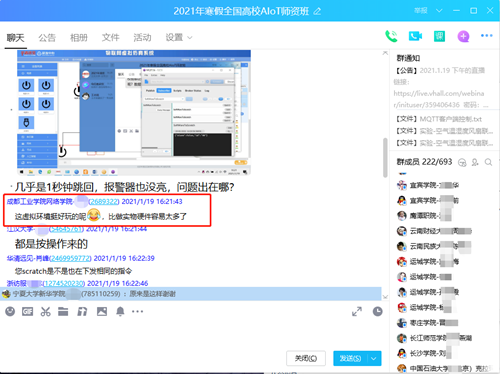Insert a picture into the message
The height and width of the screenshot is (374, 500).
(102, 312)
